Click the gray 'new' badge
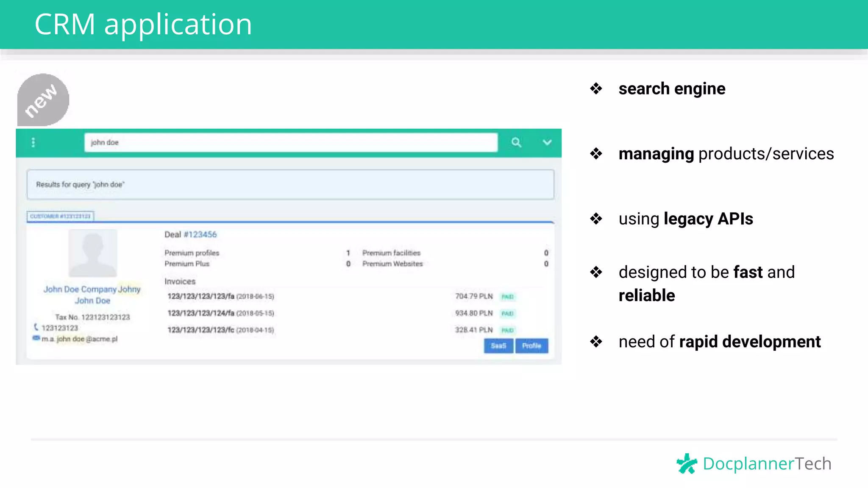This screenshot has width=868, height=488. click(43, 100)
